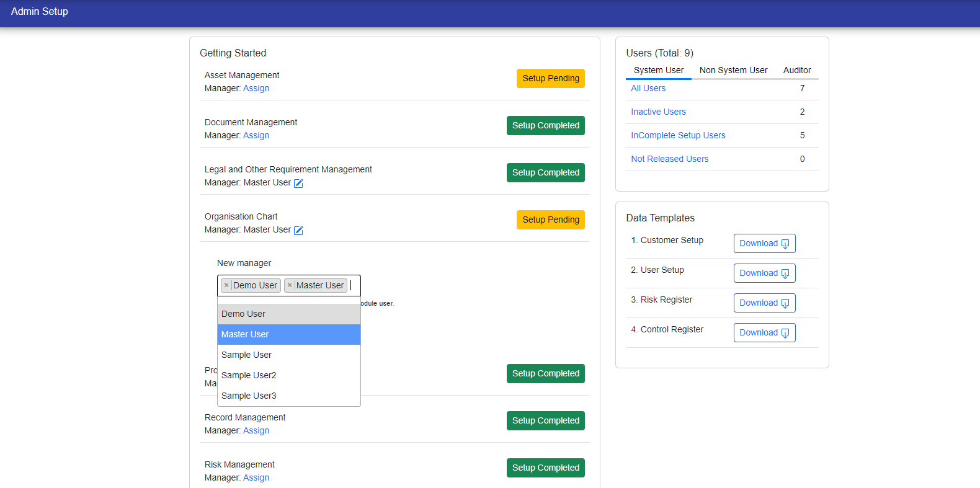This screenshot has height=488, width=980.
Task: View Inactive Users link
Action: coord(658,112)
